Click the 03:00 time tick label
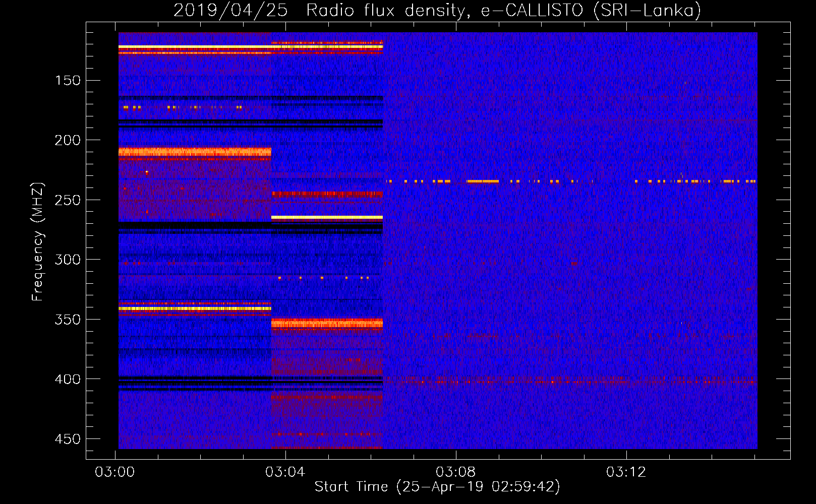 tap(115, 472)
